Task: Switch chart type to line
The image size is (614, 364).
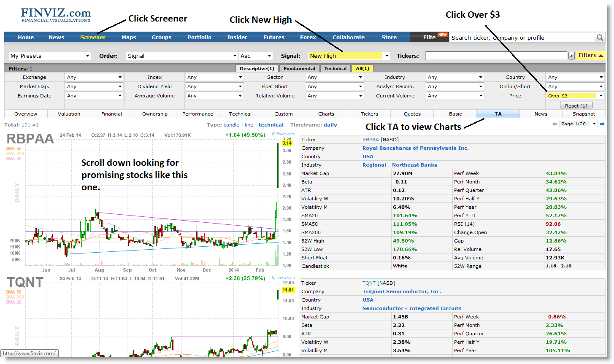Action: click(249, 125)
